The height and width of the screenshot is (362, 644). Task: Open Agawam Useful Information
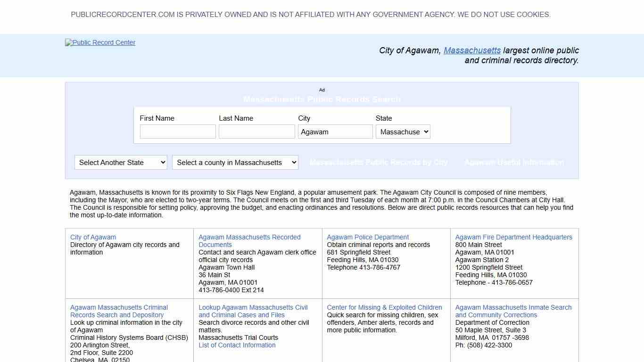pos(514,162)
